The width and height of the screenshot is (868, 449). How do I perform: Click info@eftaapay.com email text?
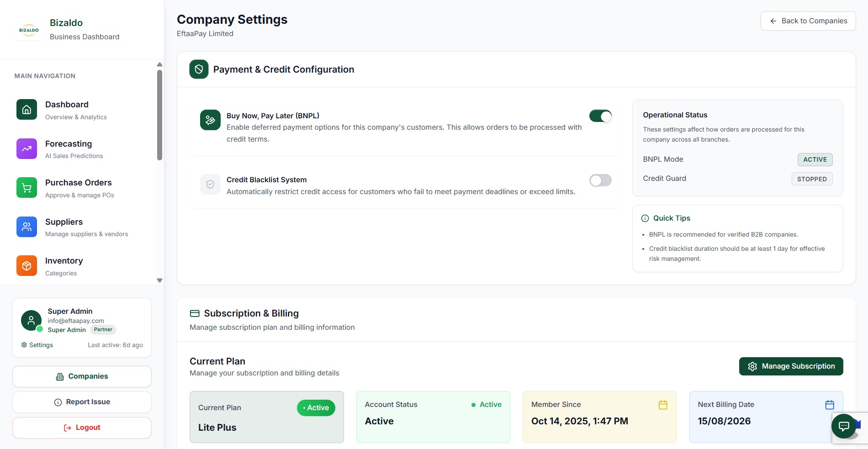76,321
